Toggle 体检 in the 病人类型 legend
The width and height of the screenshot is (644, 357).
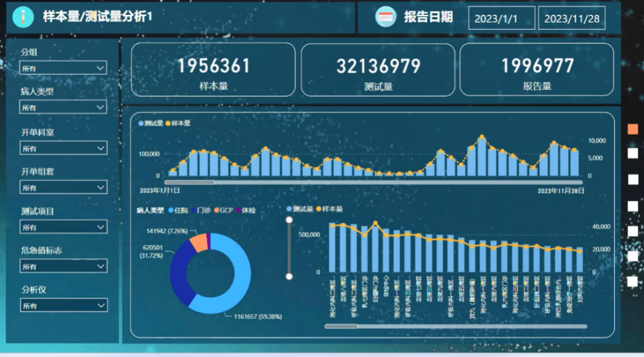click(x=246, y=210)
